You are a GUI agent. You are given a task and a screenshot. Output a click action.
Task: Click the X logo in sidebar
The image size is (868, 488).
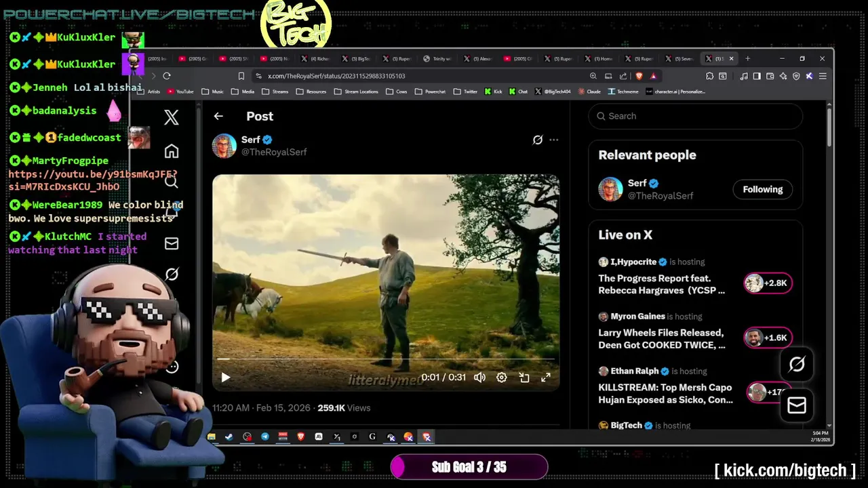point(172,117)
